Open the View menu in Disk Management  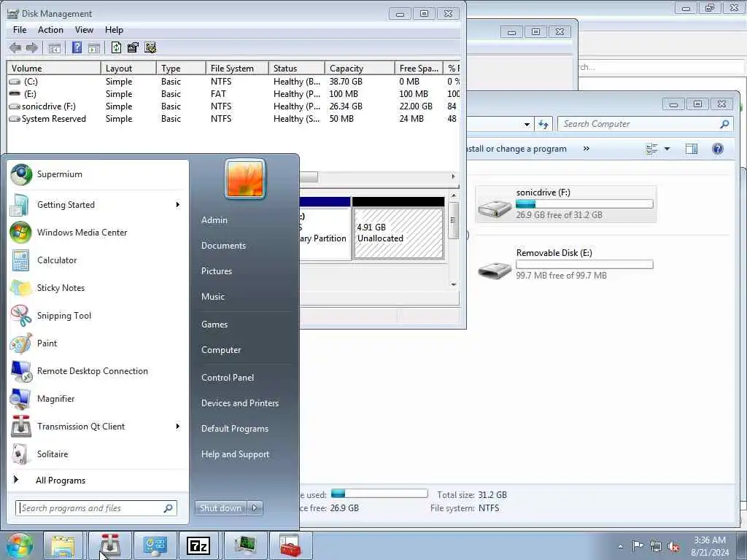click(84, 30)
